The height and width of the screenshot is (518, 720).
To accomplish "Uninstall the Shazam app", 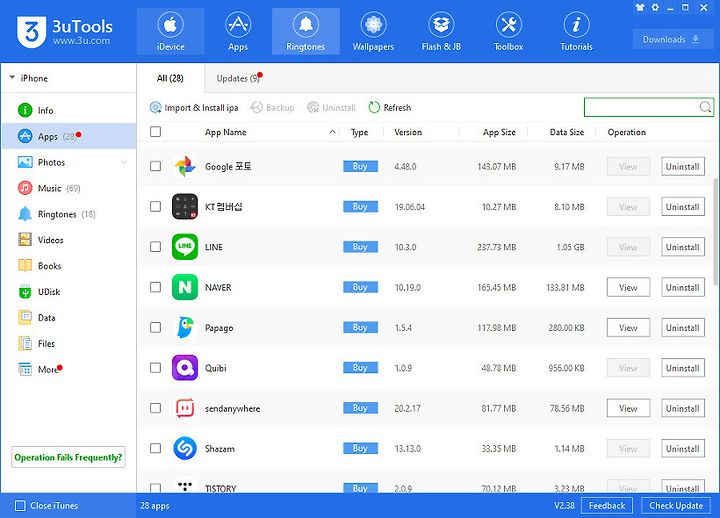I will tap(683, 449).
